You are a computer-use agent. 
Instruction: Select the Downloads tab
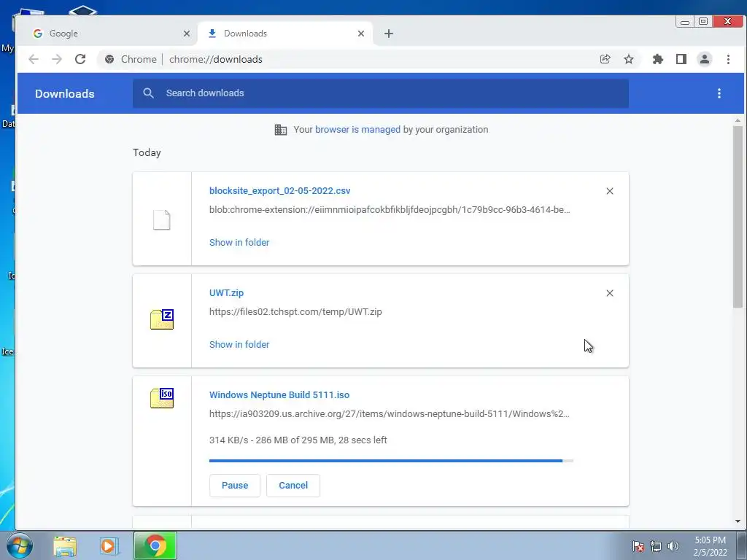(285, 34)
